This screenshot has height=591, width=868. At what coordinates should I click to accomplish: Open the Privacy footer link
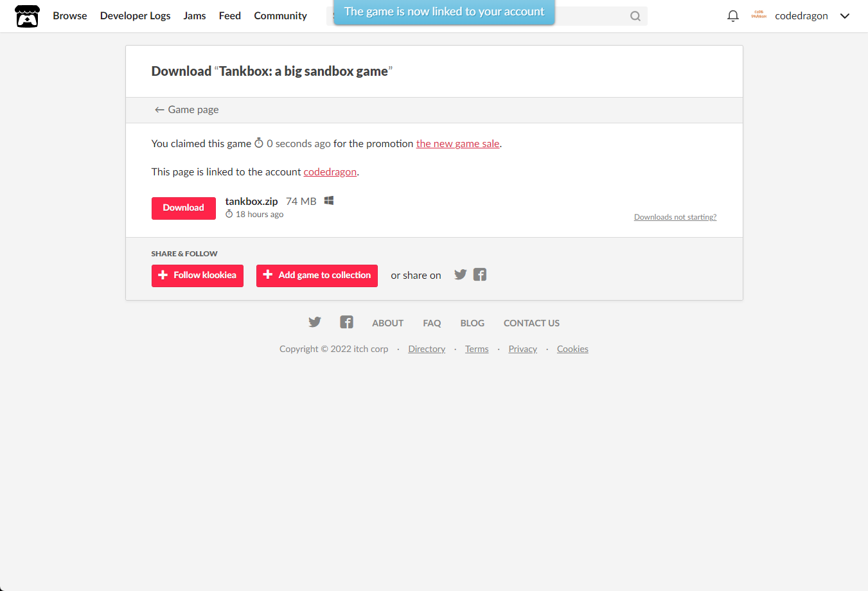523,349
